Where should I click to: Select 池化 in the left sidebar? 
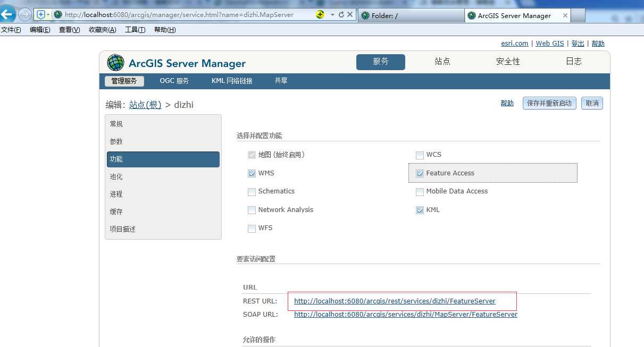(x=163, y=176)
